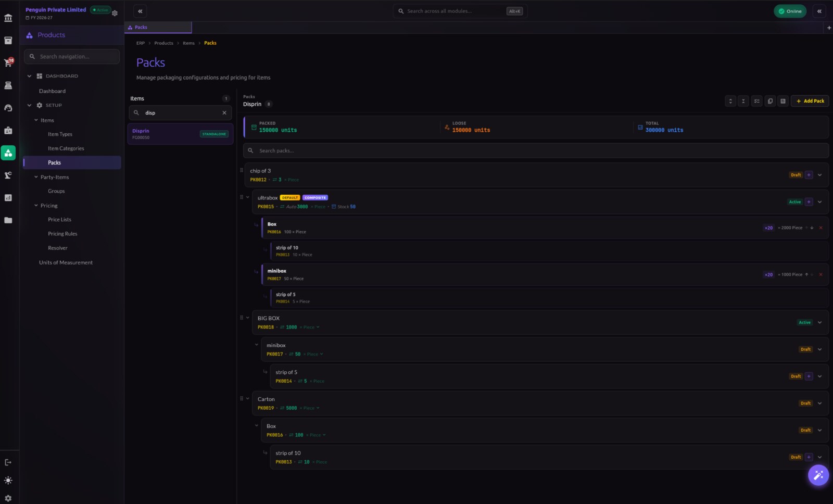Toggle the light/dark theme sun icon

(8, 481)
